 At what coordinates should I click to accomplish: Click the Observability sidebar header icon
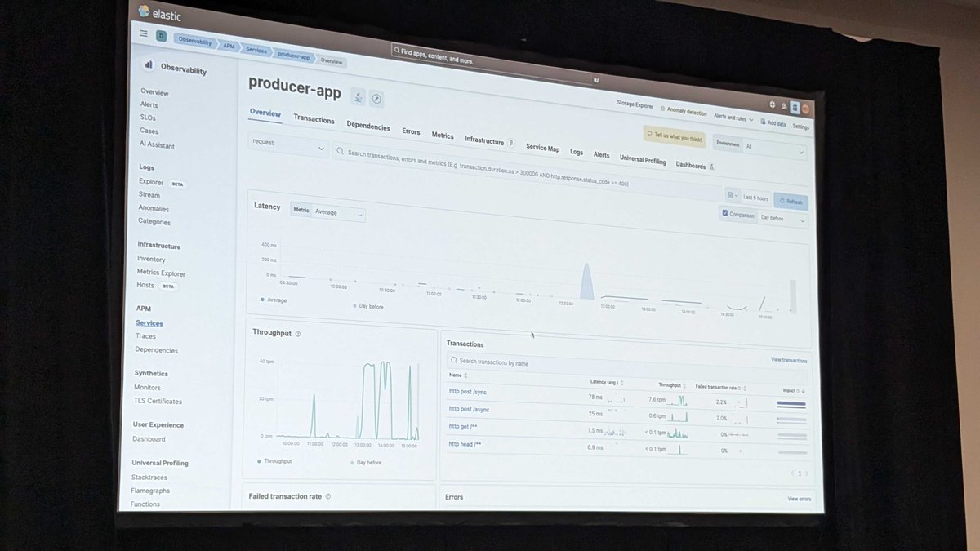[x=149, y=64]
